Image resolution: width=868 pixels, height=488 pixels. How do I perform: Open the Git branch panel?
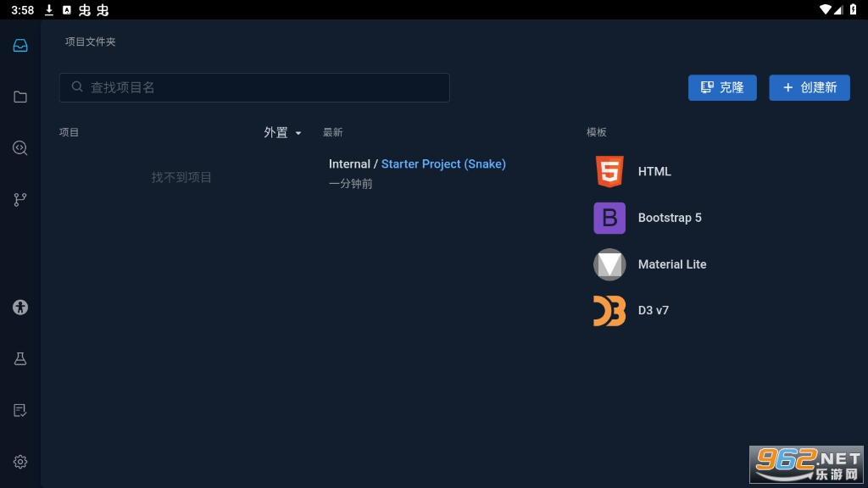point(20,200)
